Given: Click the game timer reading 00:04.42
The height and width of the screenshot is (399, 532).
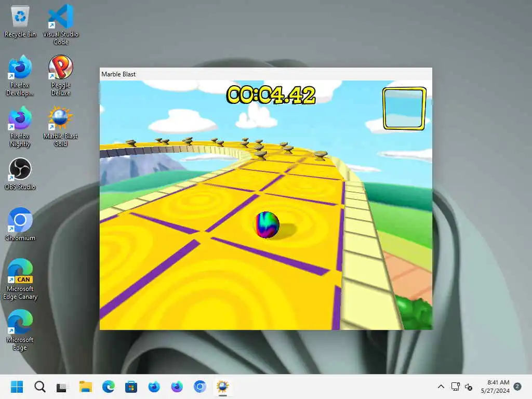Looking at the screenshot, I should pos(271,95).
